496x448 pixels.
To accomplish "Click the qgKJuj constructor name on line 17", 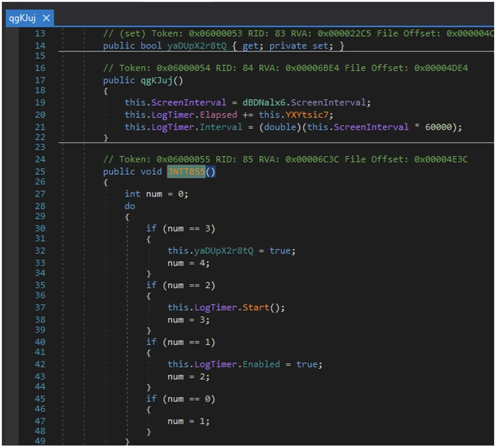I will coord(157,81).
